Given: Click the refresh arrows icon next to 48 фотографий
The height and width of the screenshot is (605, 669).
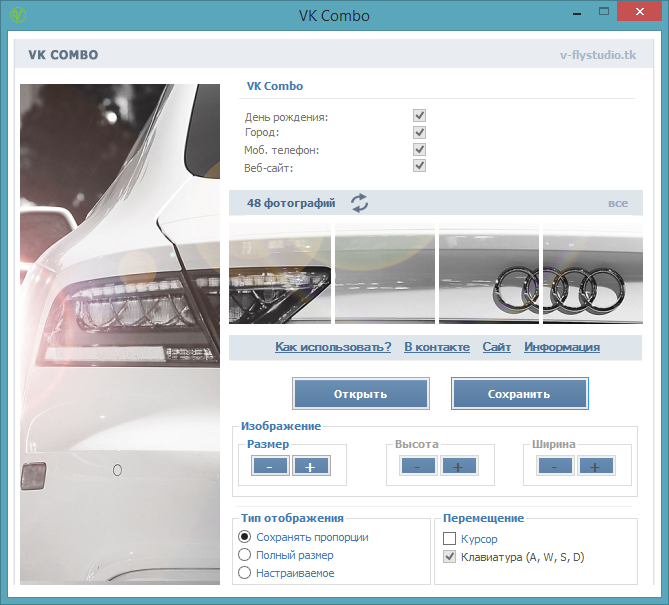Looking at the screenshot, I should pyautogui.click(x=360, y=203).
